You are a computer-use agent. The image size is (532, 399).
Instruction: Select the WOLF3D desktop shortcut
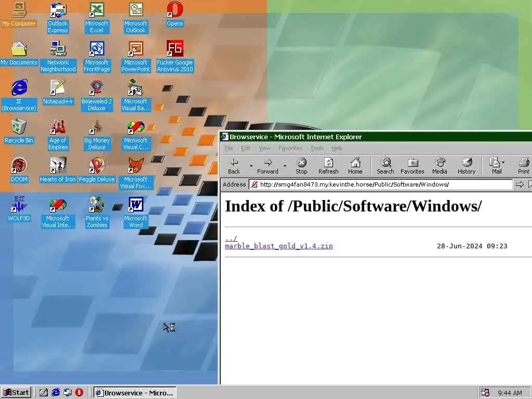(19, 209)
